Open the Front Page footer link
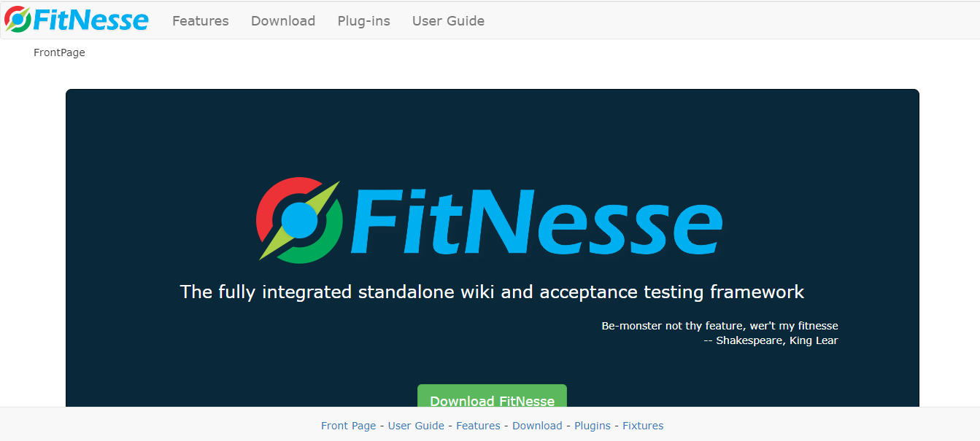The width and height of the screenshot is (980, 441). tap(348, 425)
